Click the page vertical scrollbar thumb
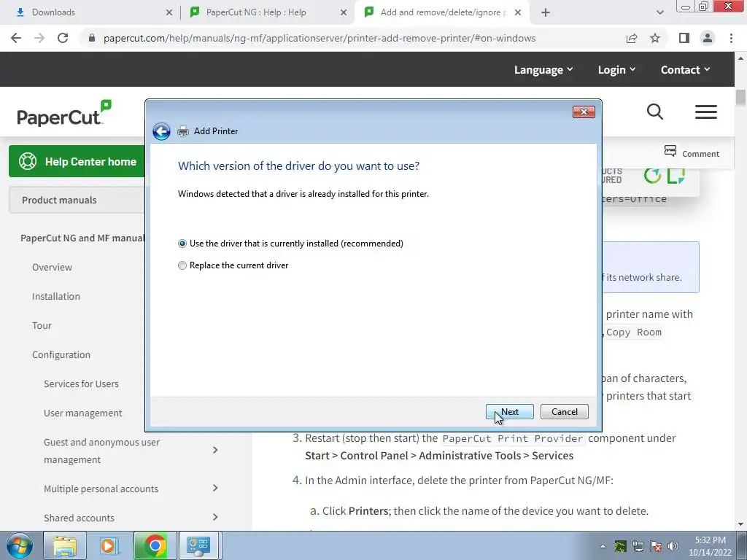Image resolution: width=747 pixels, height=560 pixels. point(741,98)
